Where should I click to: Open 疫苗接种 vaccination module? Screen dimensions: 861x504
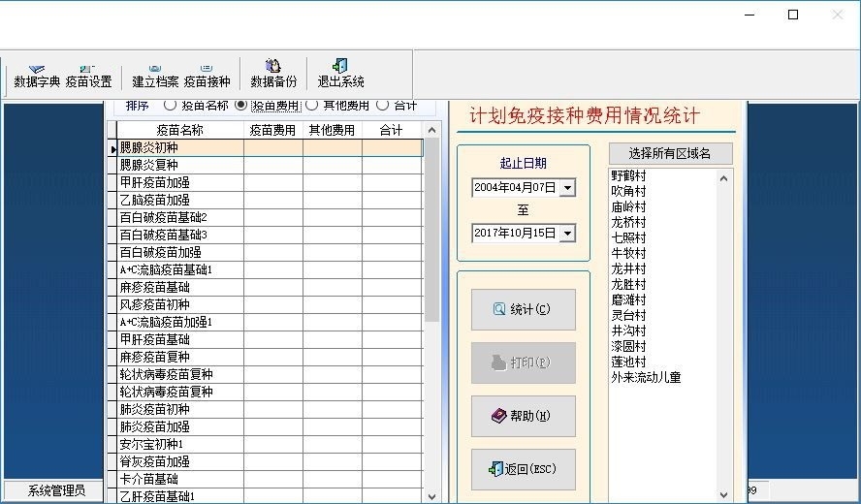(207, 75)
